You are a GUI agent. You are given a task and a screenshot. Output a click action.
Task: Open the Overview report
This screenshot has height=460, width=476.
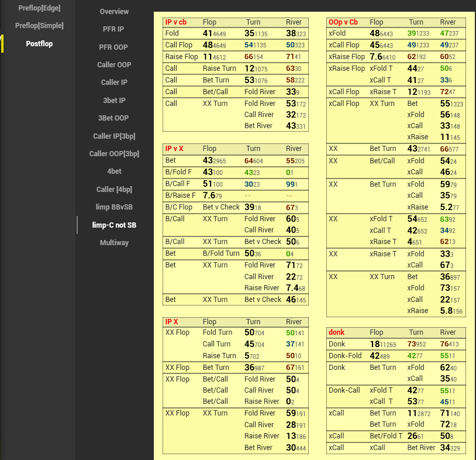114,12
